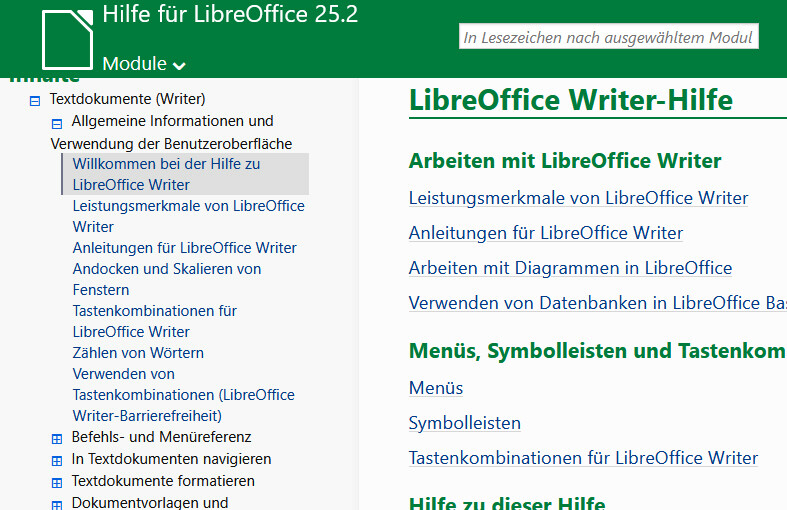
Task: Click the LibreOffice document logo icon
Action: pyautogui.click(x=66, y=38)
